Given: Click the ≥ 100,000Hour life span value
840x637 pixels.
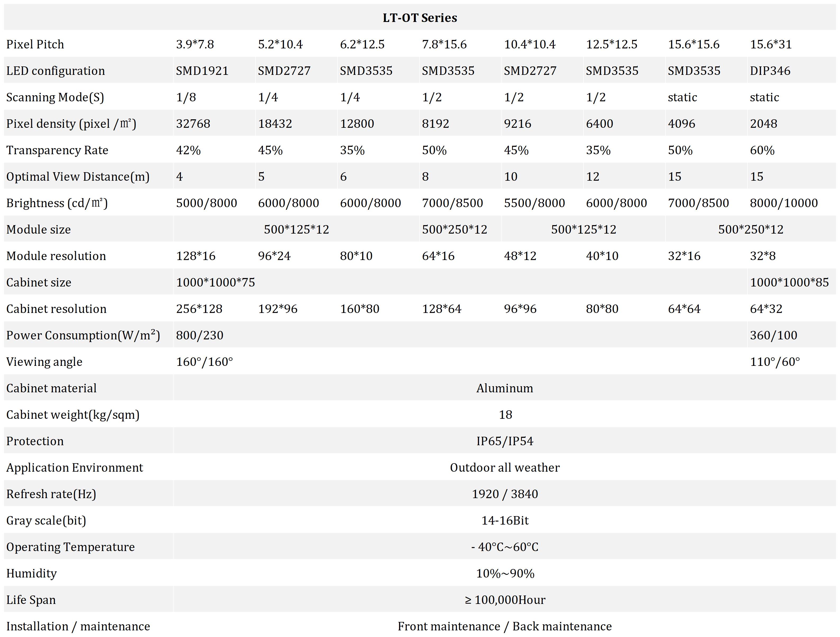Looking at the screenshot, I should [x=505, y=600].
